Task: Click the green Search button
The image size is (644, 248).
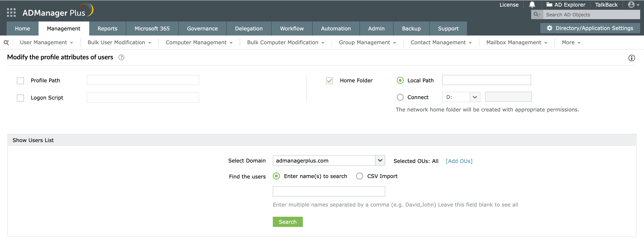Action: pyautogui.click(x=287, y=222)
